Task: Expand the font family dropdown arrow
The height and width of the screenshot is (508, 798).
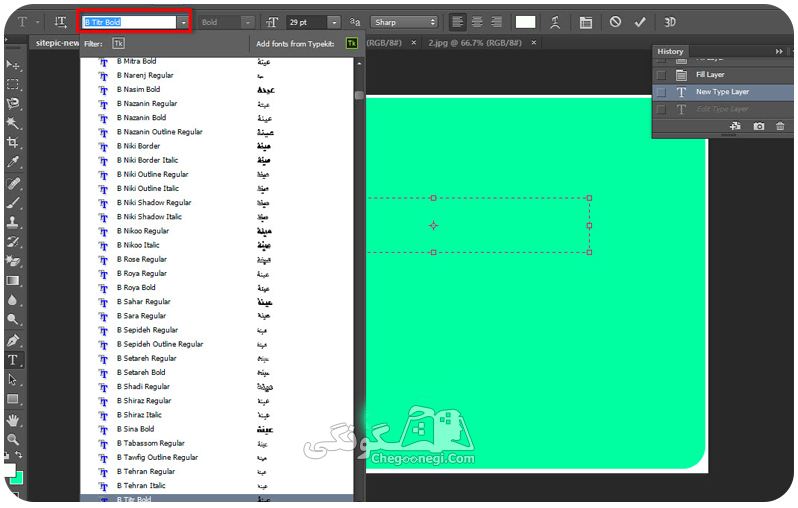Action: click(183, 22)
